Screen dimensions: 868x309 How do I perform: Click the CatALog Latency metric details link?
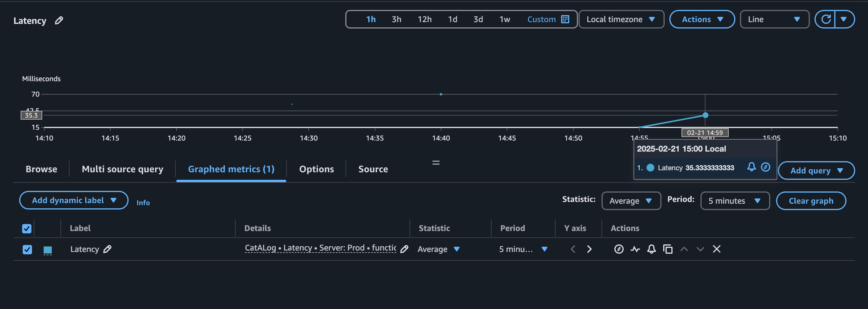321,248
